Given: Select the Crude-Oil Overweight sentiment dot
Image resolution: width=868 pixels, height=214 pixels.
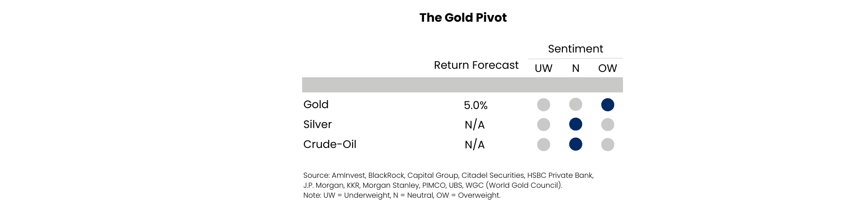Looking at the screenshot, I should [608, 145].
